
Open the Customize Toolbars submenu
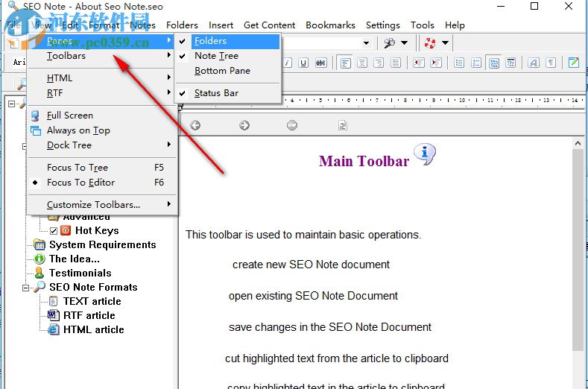click(x=102, y=205)
